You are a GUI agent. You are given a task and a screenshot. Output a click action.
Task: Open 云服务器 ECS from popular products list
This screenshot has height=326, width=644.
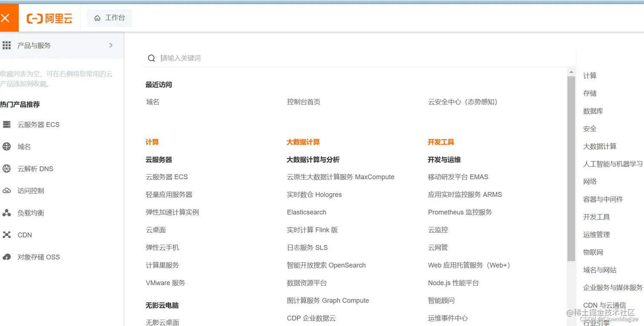tap(38, 125)
